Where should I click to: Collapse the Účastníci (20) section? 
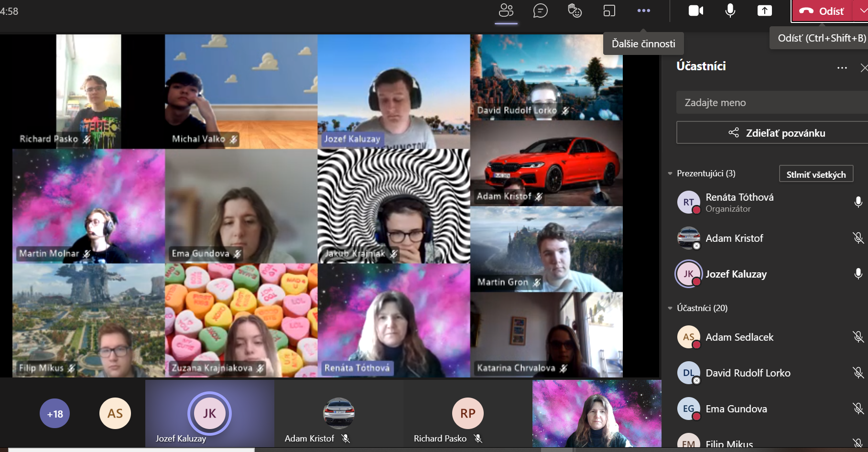670,308
